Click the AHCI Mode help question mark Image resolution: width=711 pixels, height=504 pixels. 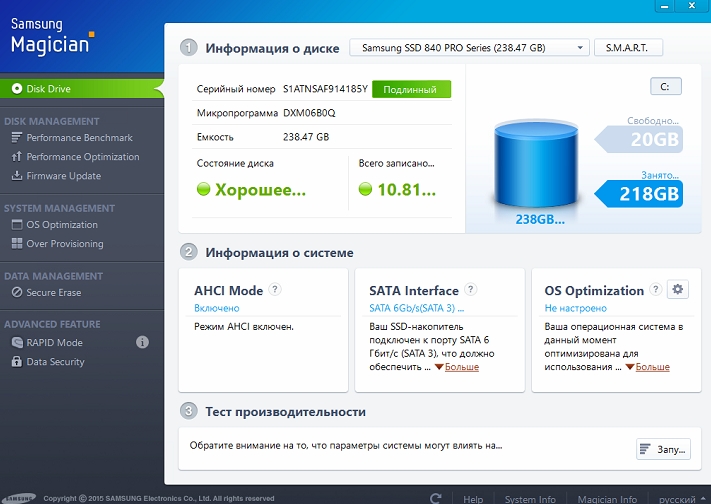click(x=275, y=290)
